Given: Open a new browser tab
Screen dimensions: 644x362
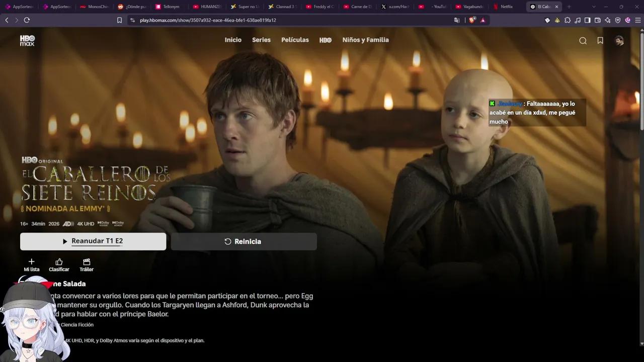Looking at the screenshot, I should tap(569, 7).
